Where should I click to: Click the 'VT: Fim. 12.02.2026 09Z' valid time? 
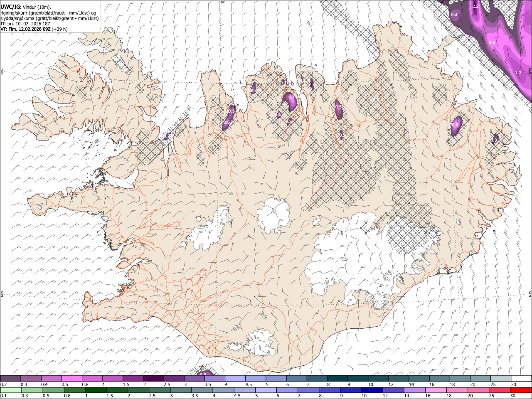click(x=25, y=29)
